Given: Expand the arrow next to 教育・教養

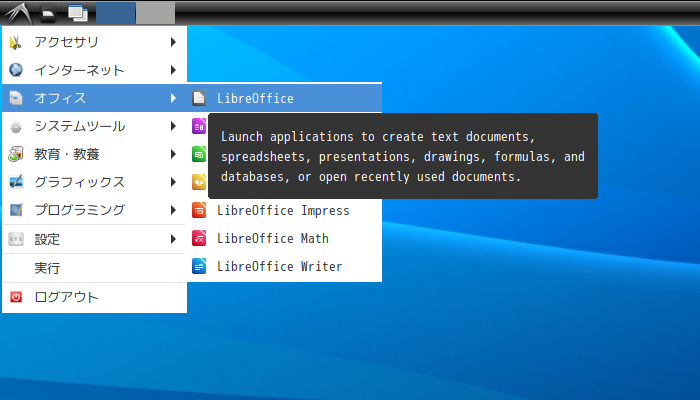Looking at the screenshot, I should click(x=173, y=154).
